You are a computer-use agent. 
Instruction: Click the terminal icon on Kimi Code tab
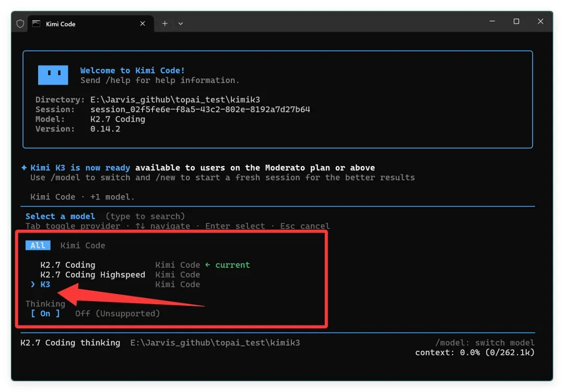pyautogui.click(x=37, y=23)
